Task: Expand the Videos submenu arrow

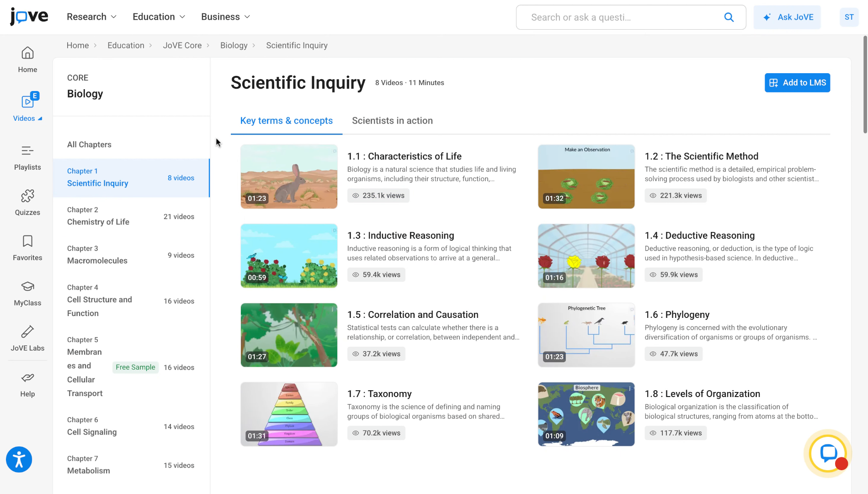Action: [40, 118]
